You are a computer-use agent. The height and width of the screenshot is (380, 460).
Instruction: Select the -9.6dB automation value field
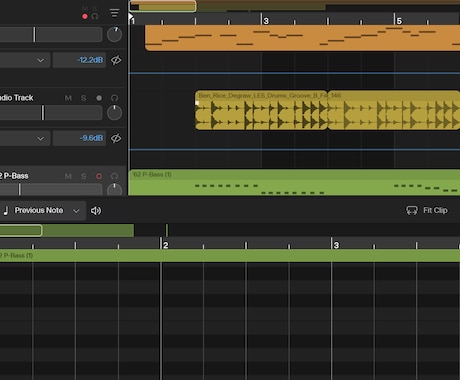(79, 138)
